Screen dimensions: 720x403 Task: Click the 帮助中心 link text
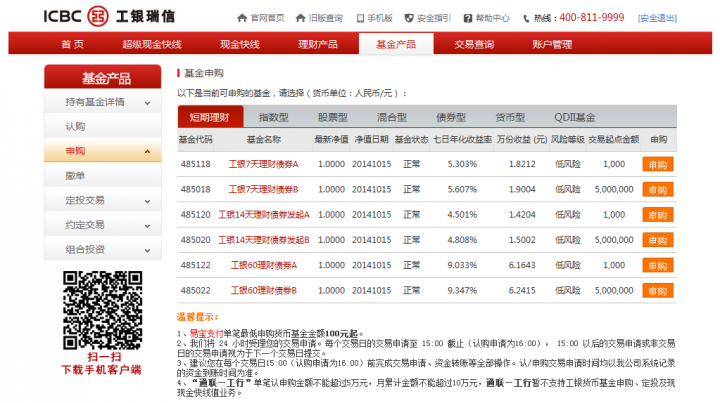(493, 18)
